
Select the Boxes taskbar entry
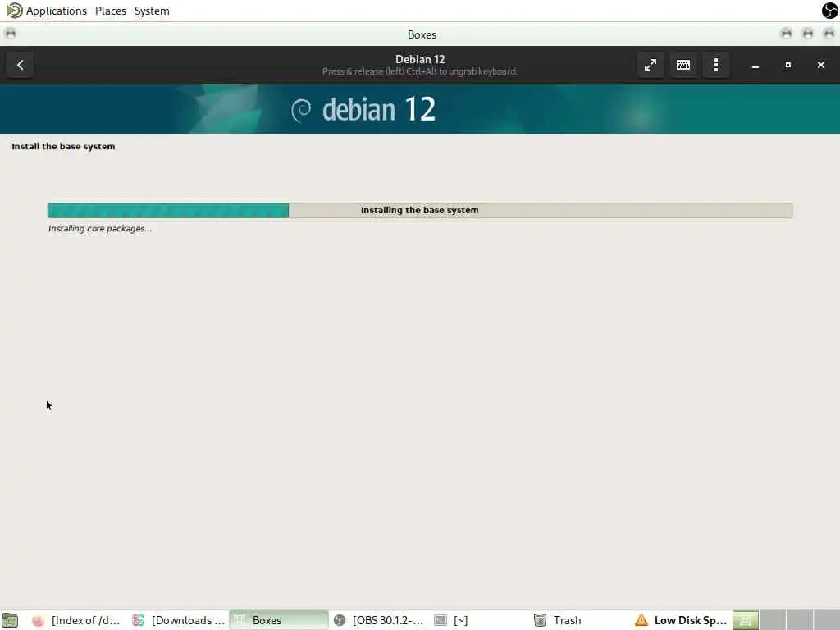pyautogui.click(x=279, y=620)
